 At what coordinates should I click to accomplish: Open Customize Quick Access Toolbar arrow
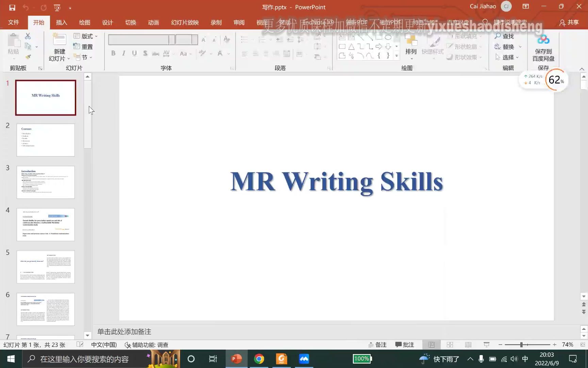pyautogui.click(x=70, y=7)
